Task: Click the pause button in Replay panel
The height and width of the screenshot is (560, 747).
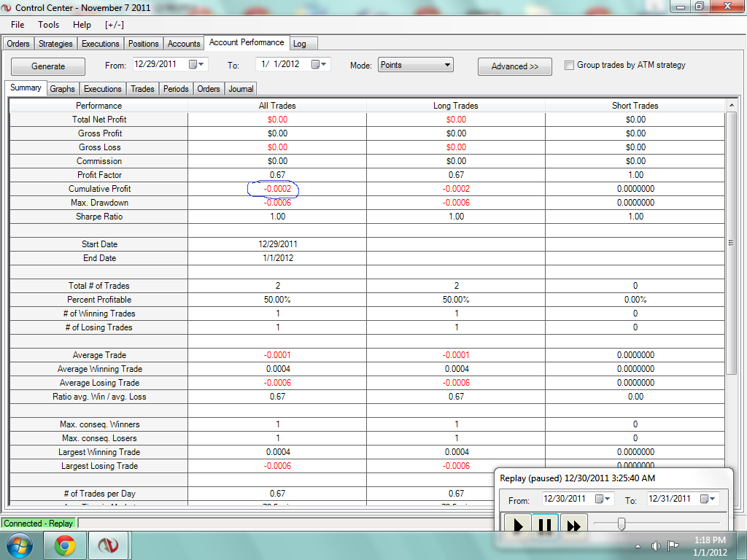Action: tap(546, 524)
